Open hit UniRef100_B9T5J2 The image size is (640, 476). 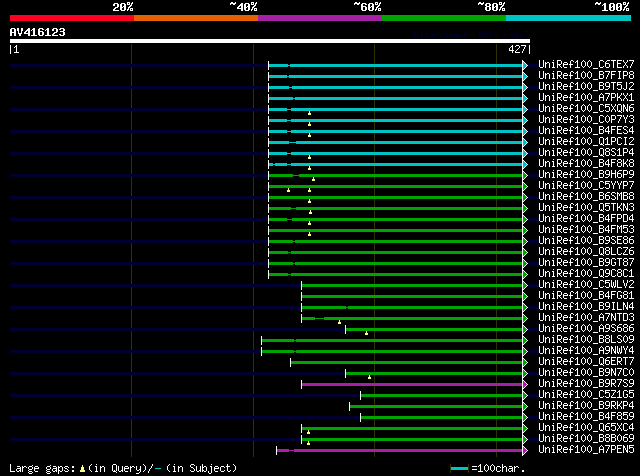click(x=586, y=86)
